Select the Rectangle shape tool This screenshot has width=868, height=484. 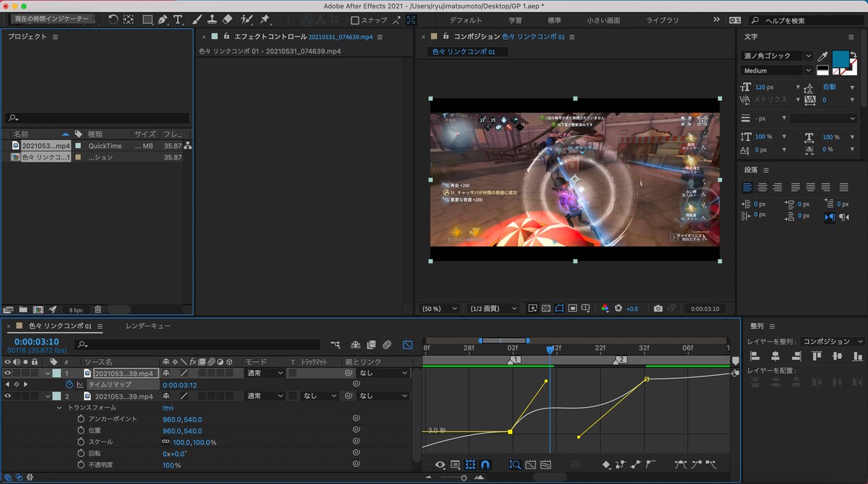[147, 20]
